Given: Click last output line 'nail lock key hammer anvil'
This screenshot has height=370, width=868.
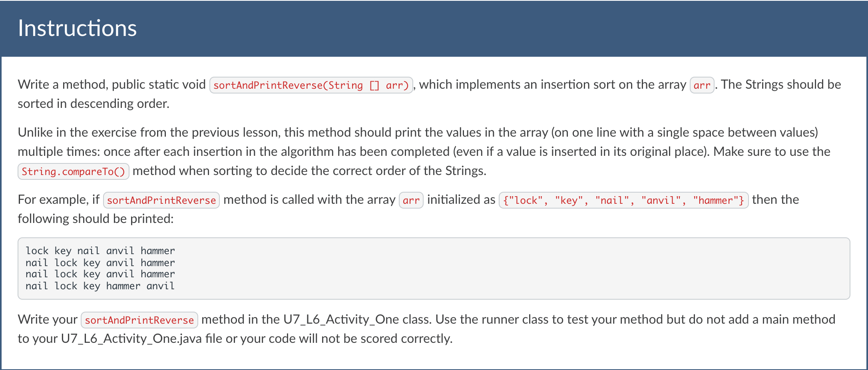Looking at the screenshot, I should coord(100,286).
